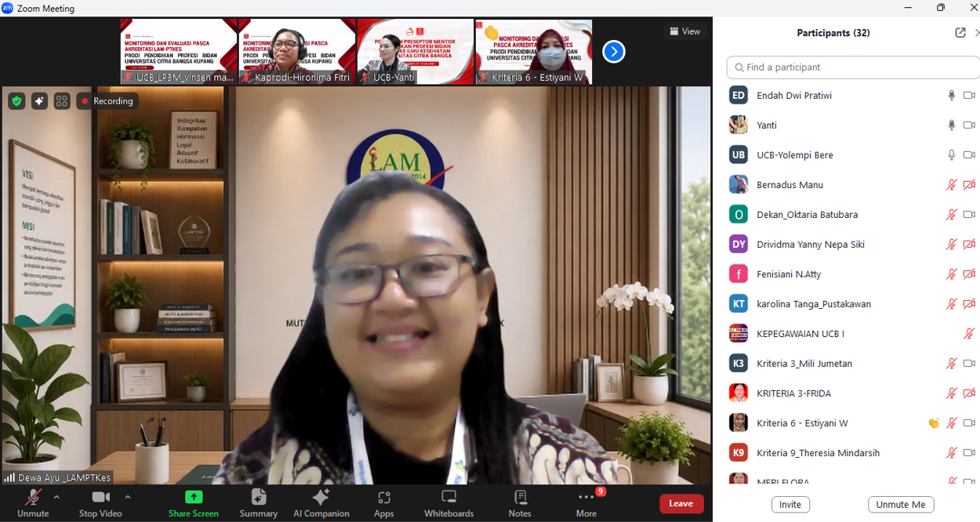980x522 pixels.
Task: Select participant KEPEGAWAIAN UCB I
Action: pos(853,334)
